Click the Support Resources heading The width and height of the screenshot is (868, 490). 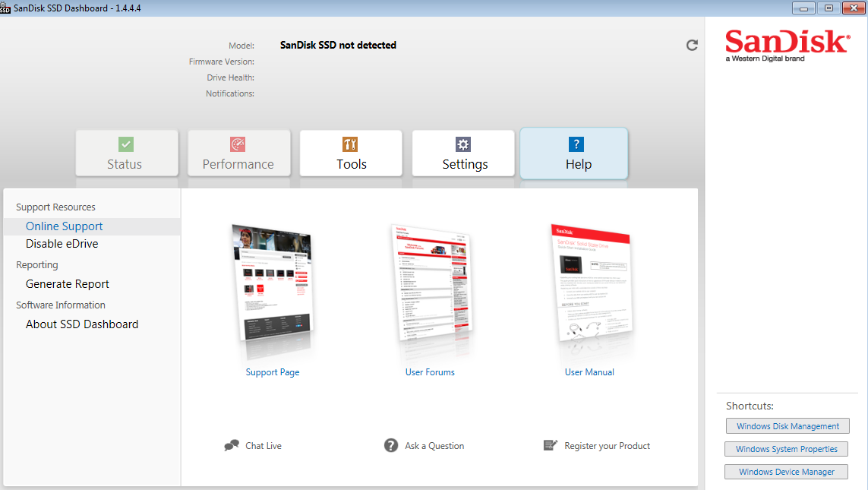(x=55, y=207)
